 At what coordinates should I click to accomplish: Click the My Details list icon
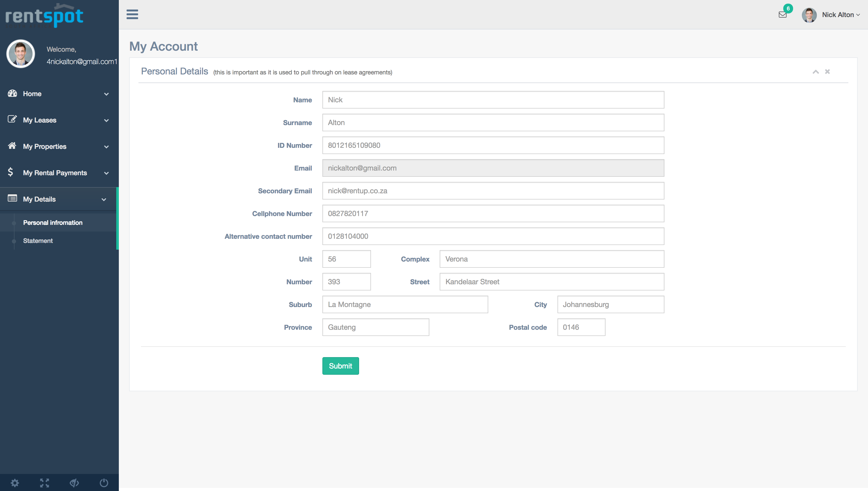12,198
